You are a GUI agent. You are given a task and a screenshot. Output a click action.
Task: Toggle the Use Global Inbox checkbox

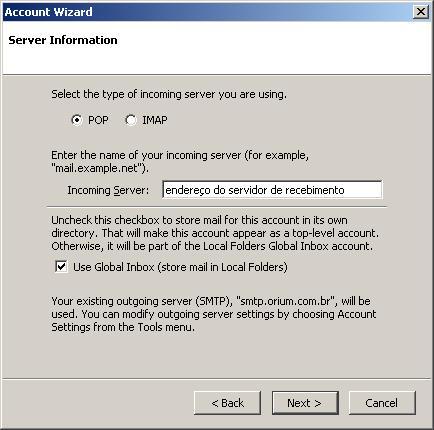(x=61, y=267)
